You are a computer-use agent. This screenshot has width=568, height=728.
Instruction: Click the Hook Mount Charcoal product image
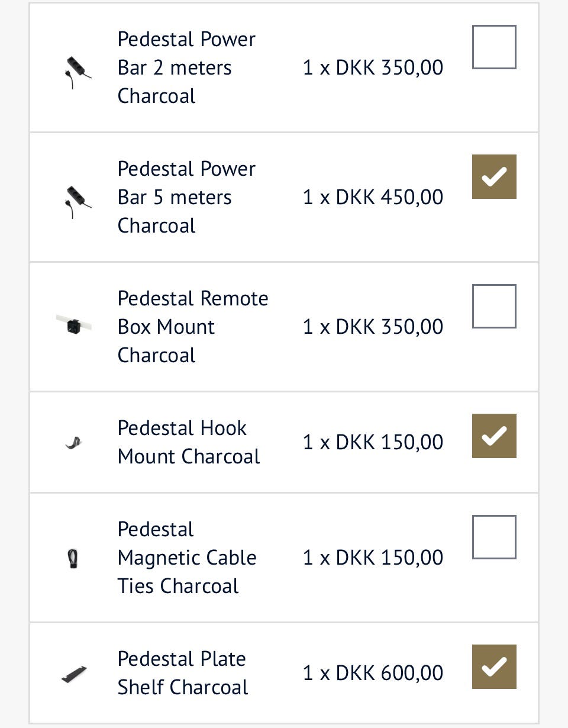73,442
